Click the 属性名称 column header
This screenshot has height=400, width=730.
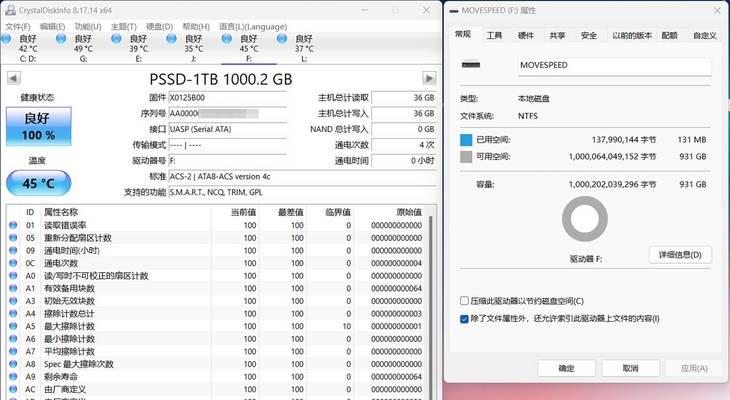pyautogui.click(x=61, y=212)
